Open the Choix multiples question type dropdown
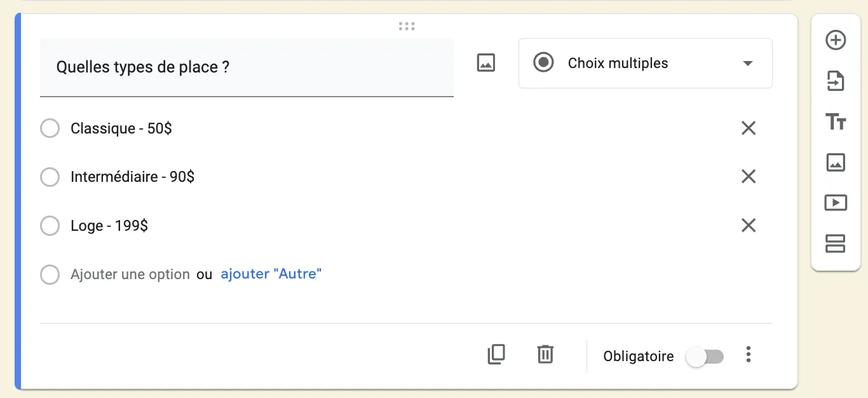This screenshot has height=398, width=868. tap(646, 63)
